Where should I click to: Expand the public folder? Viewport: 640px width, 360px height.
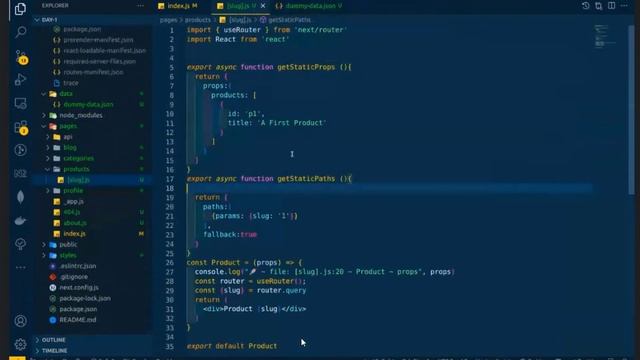click(68, 244)
